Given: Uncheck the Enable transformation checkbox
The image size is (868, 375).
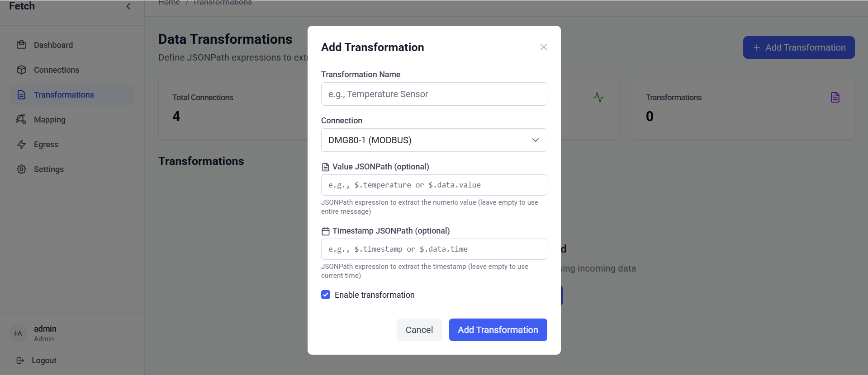Looking at the screenshot, I should pyautogui.click(x=326, y=295).
